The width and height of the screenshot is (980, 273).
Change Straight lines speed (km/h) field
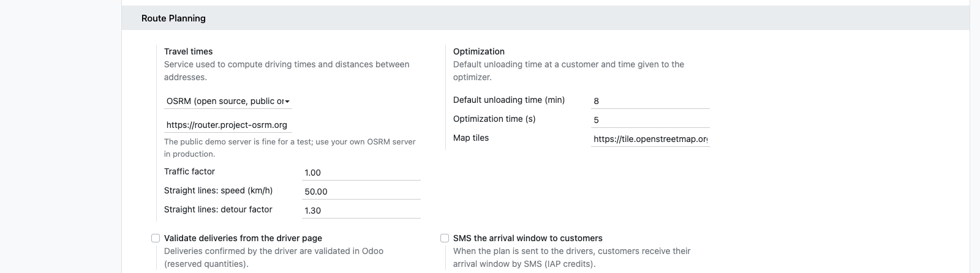361,192
